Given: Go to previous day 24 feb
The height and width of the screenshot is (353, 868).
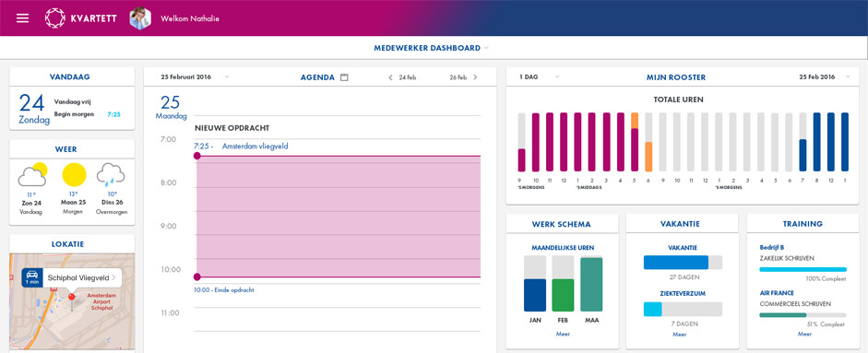Looking at the screenshot, I should (x=391, y=77).
